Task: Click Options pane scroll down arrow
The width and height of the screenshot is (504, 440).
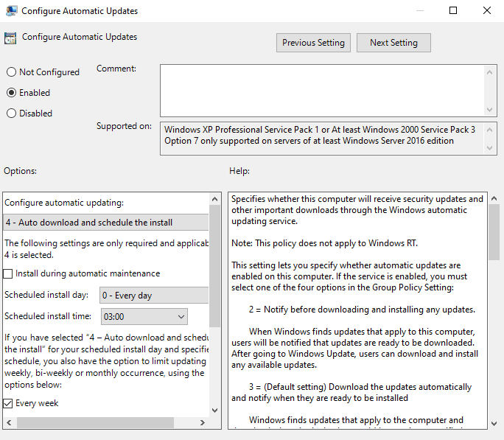Action: (x=214, y=411)
